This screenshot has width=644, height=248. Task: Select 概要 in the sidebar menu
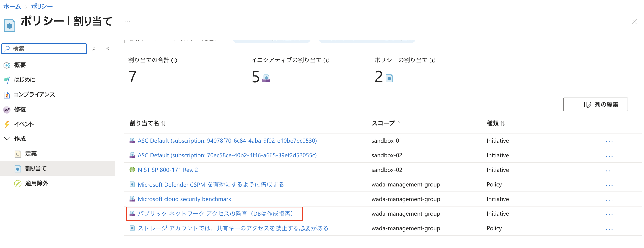(20, 65)
